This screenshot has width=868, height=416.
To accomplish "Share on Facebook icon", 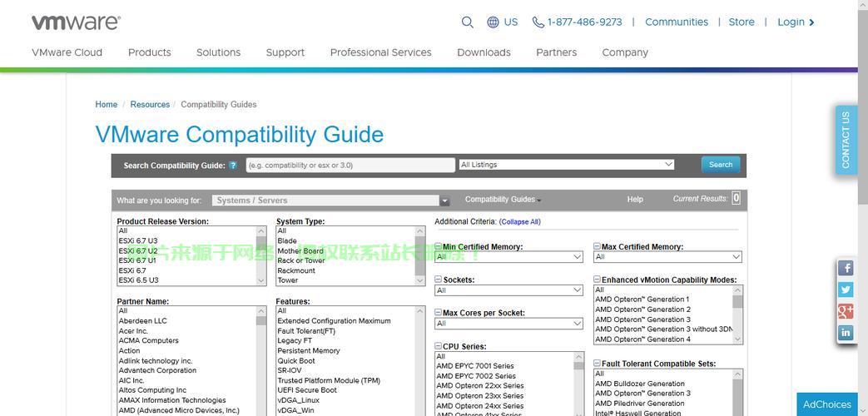I will coord(846,268).
